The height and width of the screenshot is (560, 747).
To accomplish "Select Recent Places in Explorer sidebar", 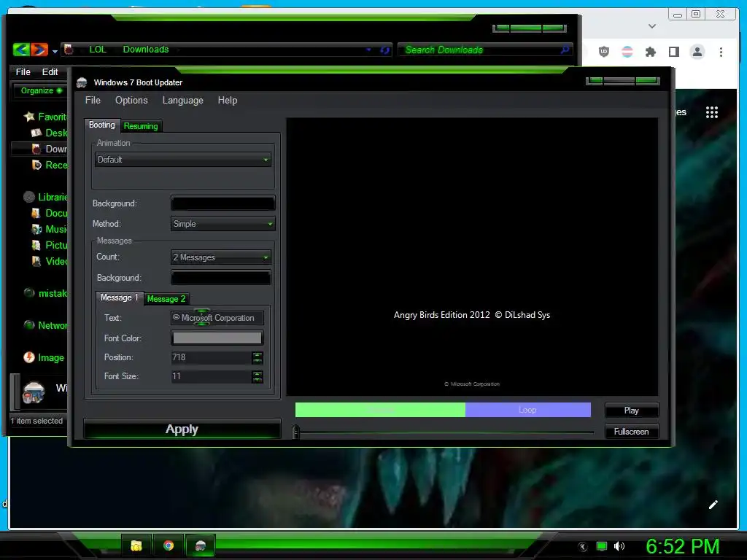I will pos(50,166).
